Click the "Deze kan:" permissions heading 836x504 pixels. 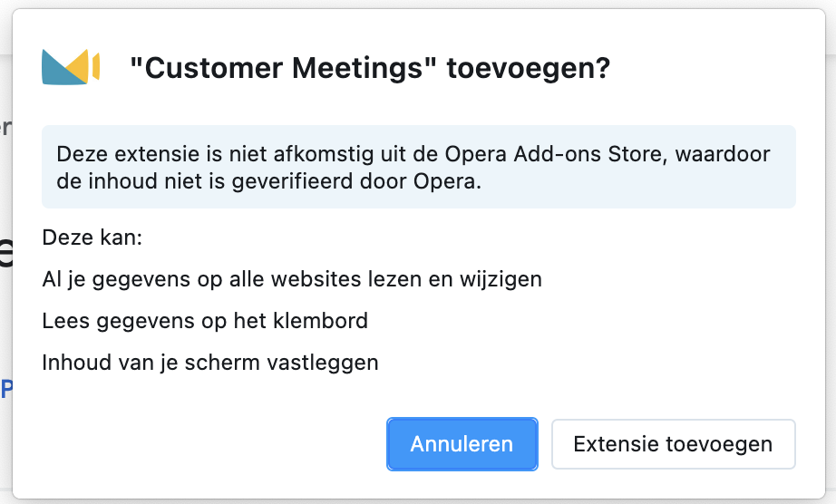92,237
